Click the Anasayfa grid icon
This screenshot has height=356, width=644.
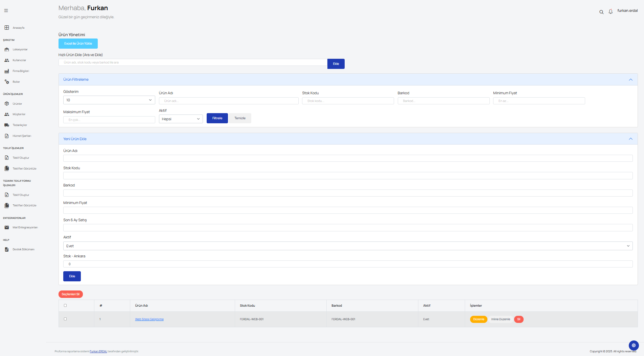(x=7, y=28)
